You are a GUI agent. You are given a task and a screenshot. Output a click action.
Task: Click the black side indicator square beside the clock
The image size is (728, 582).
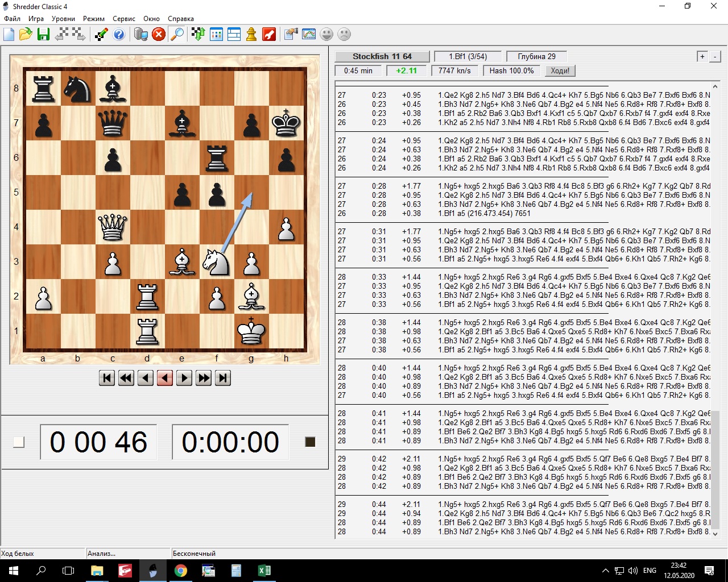[x=310, y=442]
